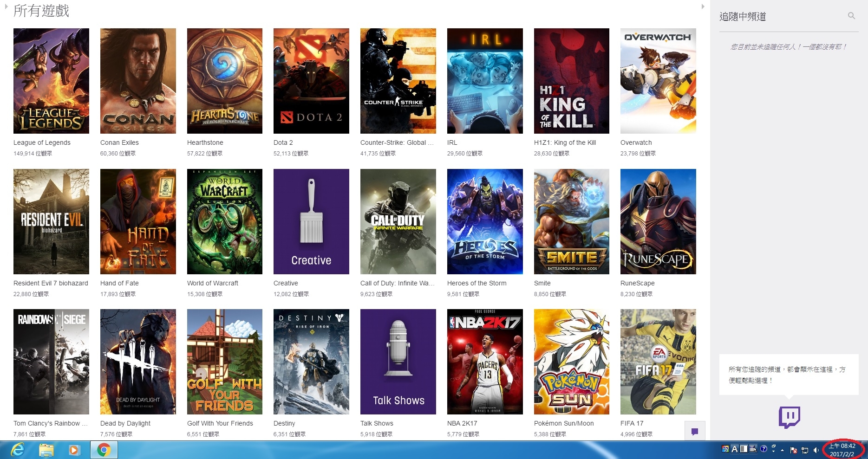Select the Hearthstone box art
The width and height of the screenshot is (868, 459).
tap(225, 81)
